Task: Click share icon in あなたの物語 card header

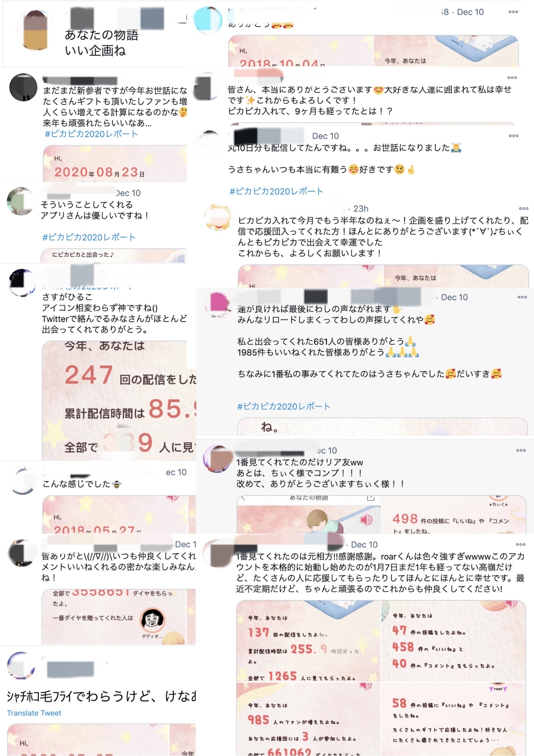Action: point(371,498)
